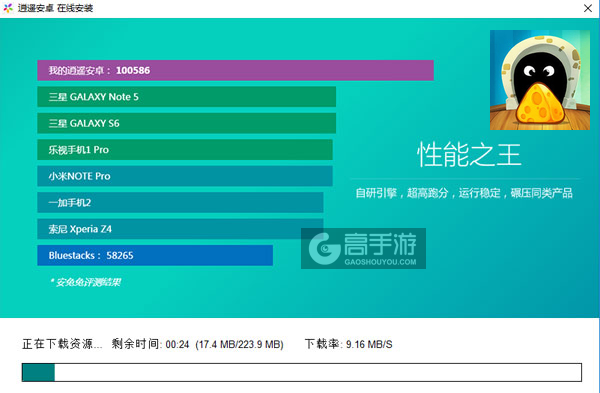600x393 pixels.
Task: Select the 一加手机2 bar
Action: (180, 202)
